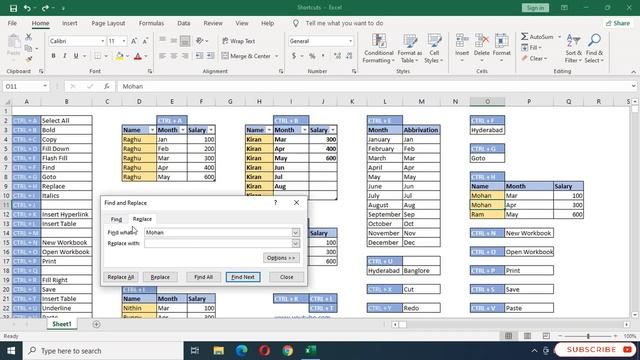640x360 pixels.
Task: Click the Find Next button
Action: click(x=243, y=277)
